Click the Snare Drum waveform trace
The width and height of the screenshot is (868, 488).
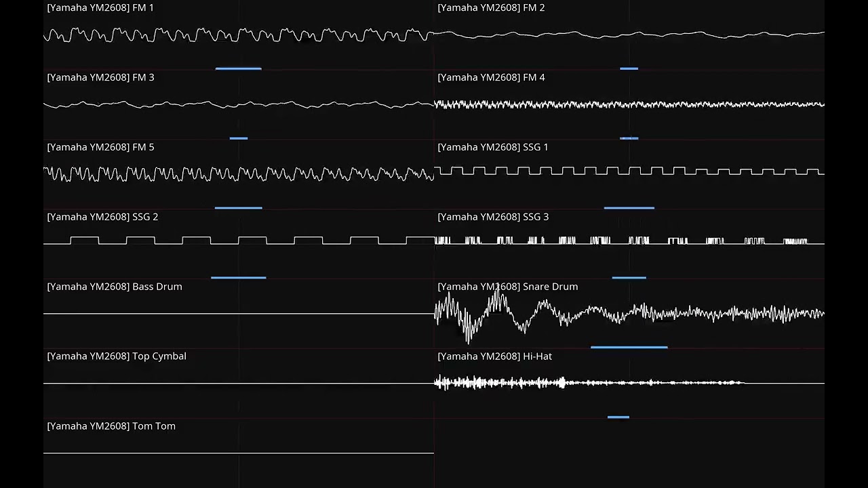coord(629,314)
